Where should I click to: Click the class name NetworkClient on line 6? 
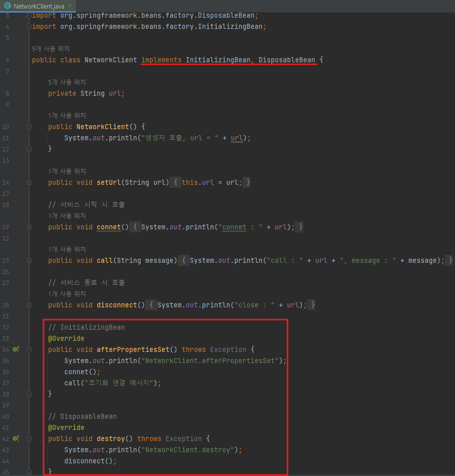111,60
